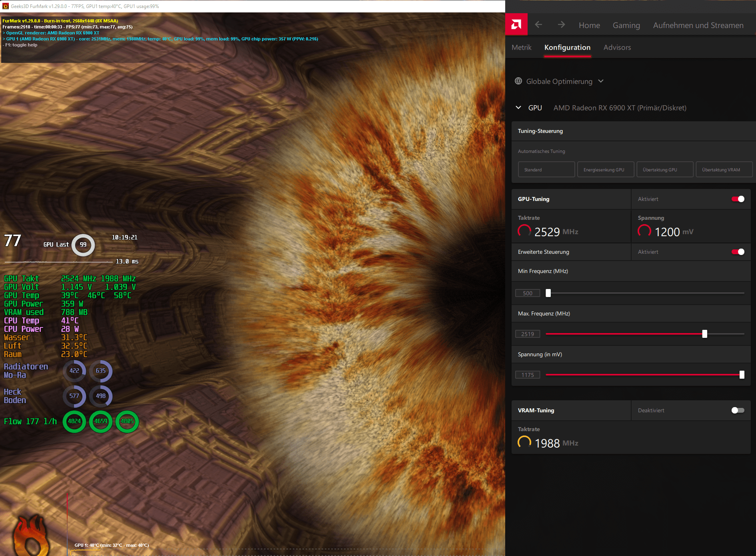Click the OpenGL renderer line in FurMark
Viewport: 756px width, 556px height.
(51, 33)
